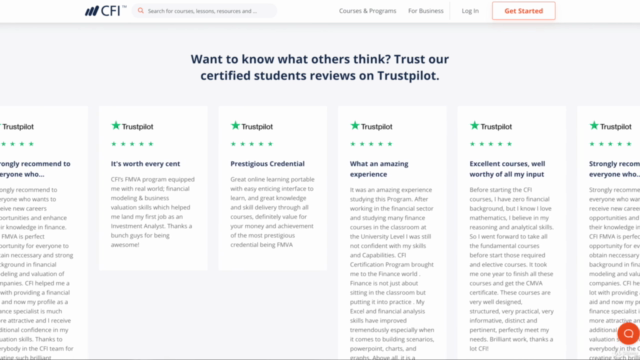Click the 'Want to know what others think?' heading
This screenshot has width=640, height=360.
pyautogui.click(x=320, y=67)
